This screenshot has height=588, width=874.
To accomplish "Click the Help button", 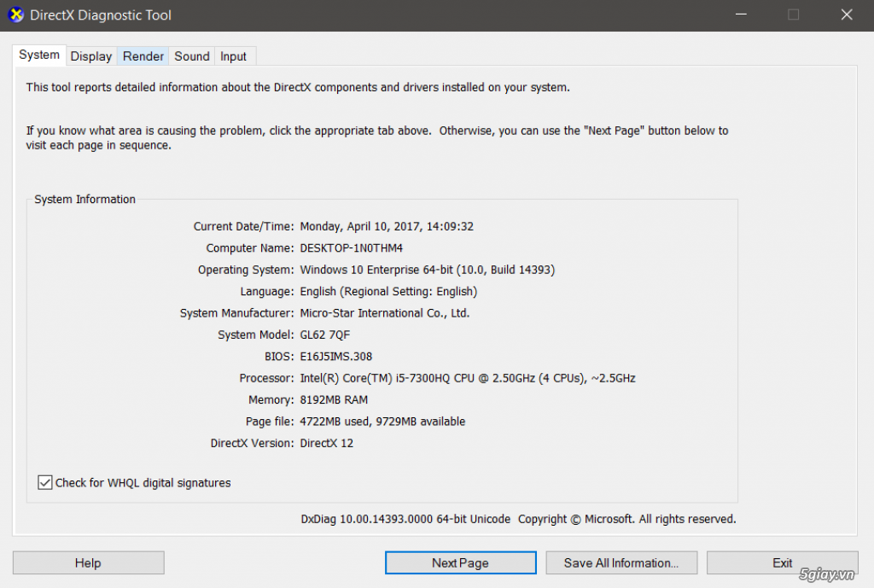I will [88, 563].
